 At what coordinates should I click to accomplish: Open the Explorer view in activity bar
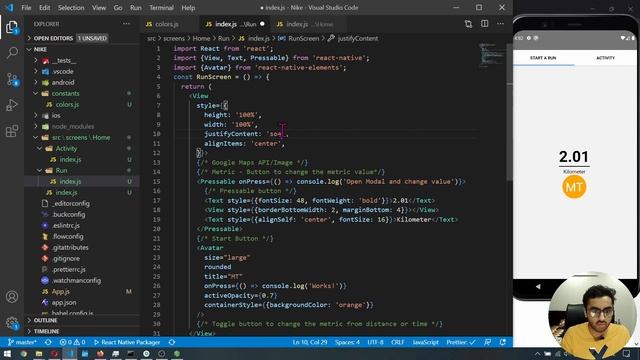12,27
